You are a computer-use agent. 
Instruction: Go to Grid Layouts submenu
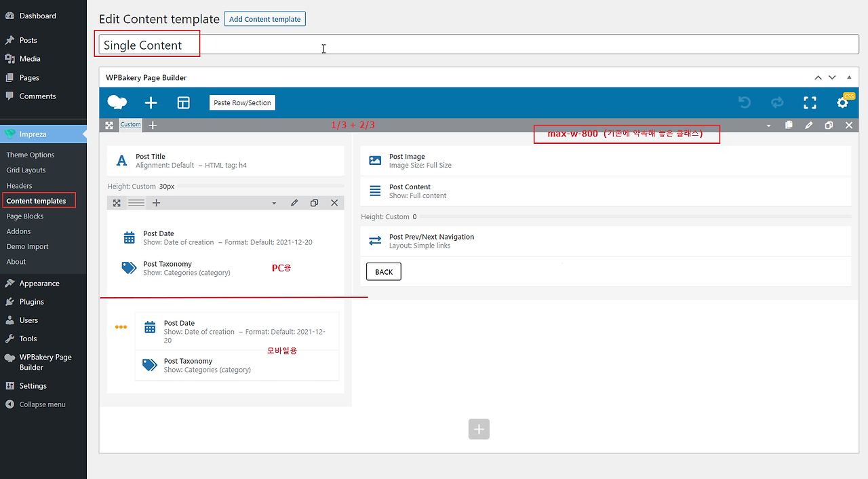click(26, 170)
